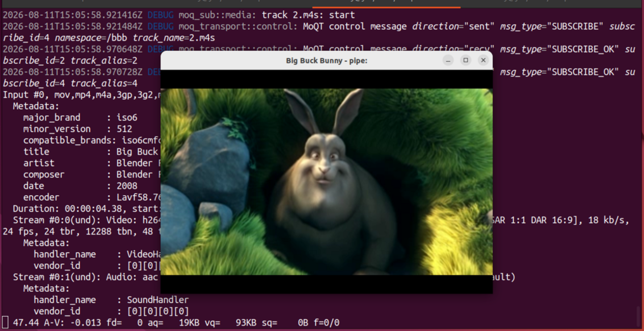Click the 'minor_version' metadata label
The height and width of the screenshot is (331, 644).
tap(57, 129)
